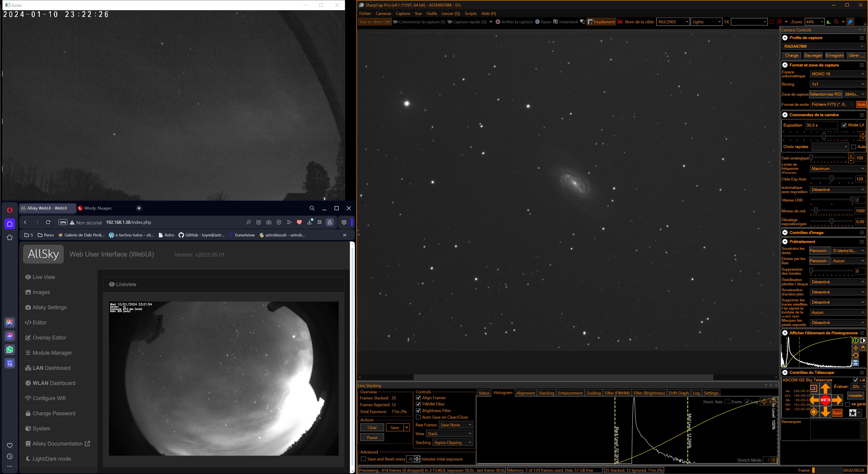The height and width of the screenshot is (474, 868).
Task: Disable the FWHM Filter checkbox
Action: [418, 404]
